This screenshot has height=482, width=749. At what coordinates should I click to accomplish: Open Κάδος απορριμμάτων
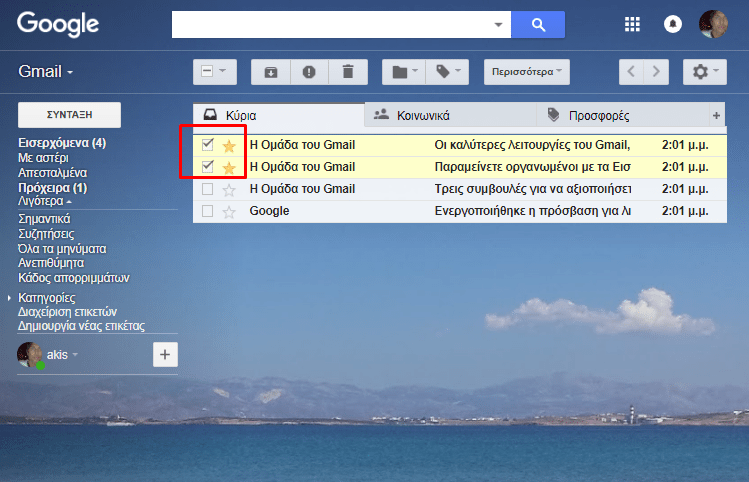(x=74, y=278)
